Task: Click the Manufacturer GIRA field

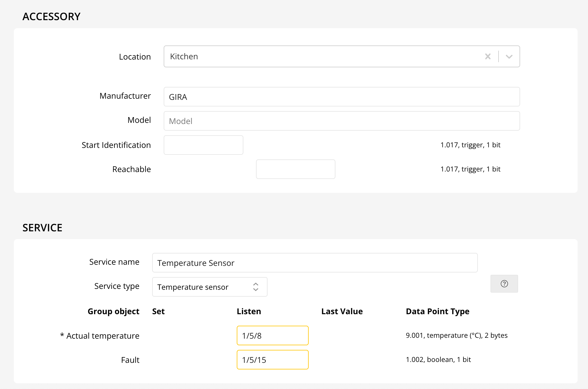Action: coord(341,97)
